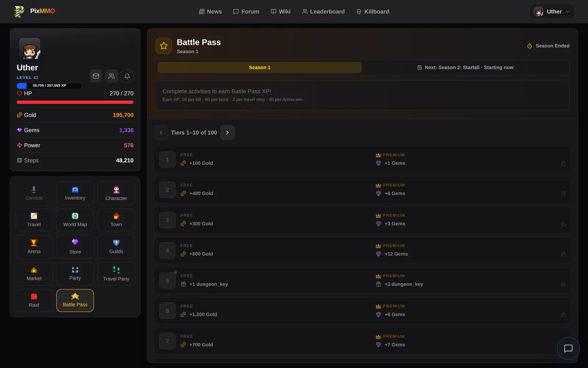Click the Battle Pass star icon
The width and height of the screenshot is (588, 368).
tap(164, 46)
